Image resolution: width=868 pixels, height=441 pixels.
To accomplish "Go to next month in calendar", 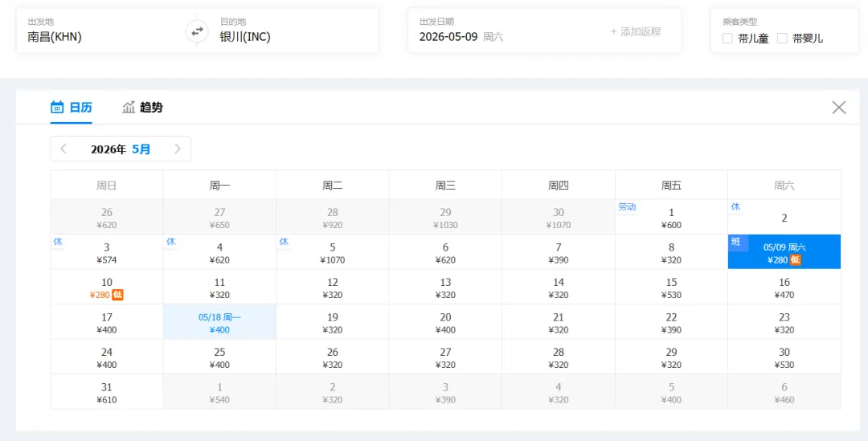I will pyautogui.click(x=178, y=149).
